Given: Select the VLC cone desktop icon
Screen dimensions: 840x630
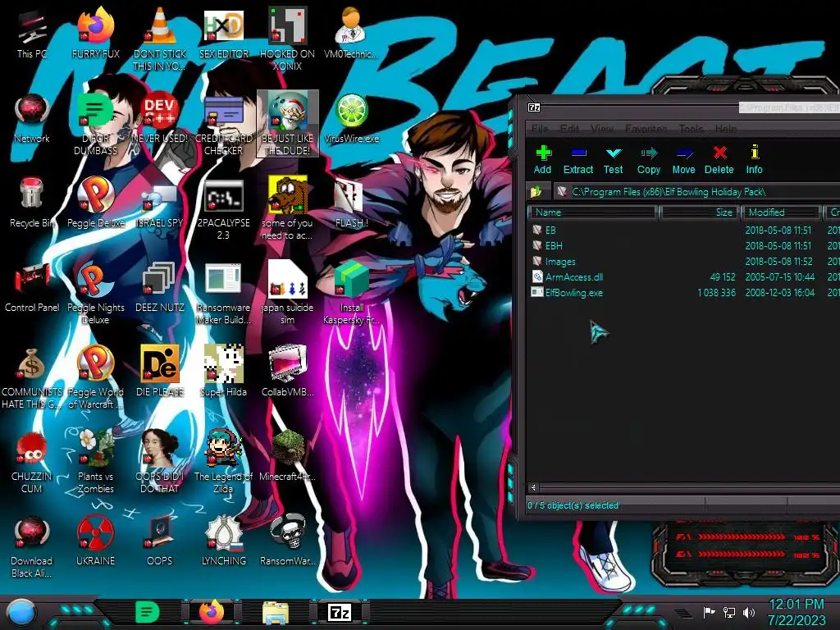Looking at the screenshot, I should 160,39.
